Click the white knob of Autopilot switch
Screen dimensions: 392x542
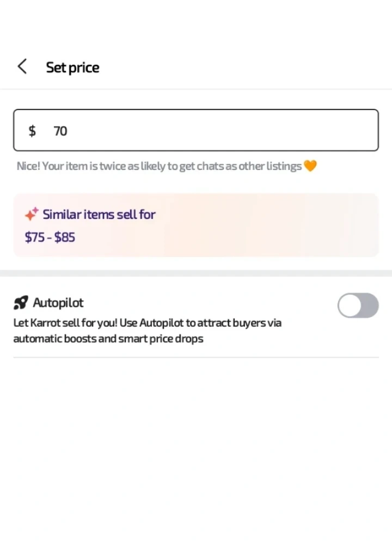(350, 306)
